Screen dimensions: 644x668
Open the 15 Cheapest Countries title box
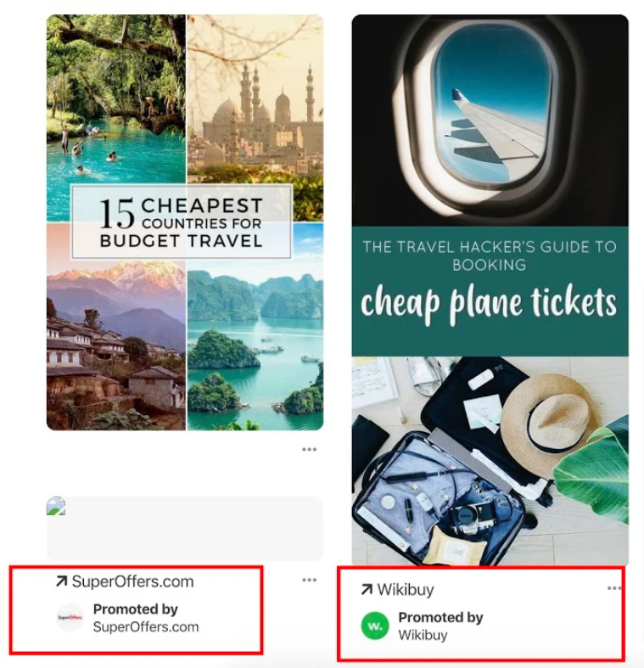point(182,222)
